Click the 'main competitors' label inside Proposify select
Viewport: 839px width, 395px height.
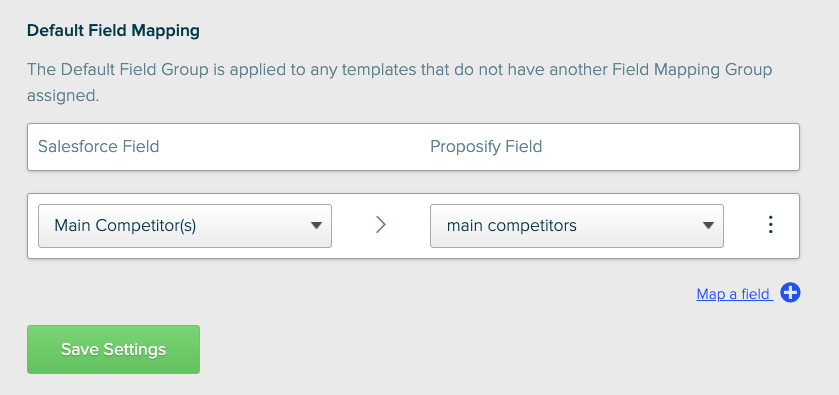(x=512, y=225)
